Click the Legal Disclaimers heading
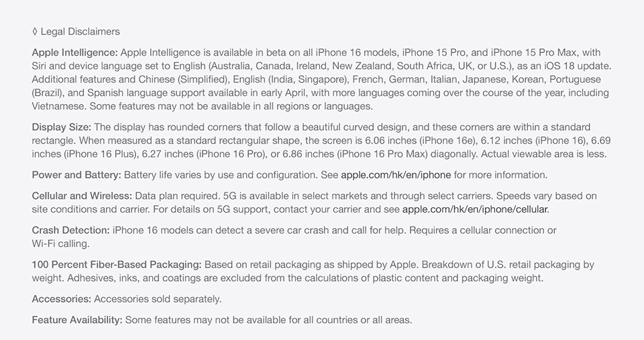Image resolution: width=644 pixels, height=340 pixels. tap(80, 32)
